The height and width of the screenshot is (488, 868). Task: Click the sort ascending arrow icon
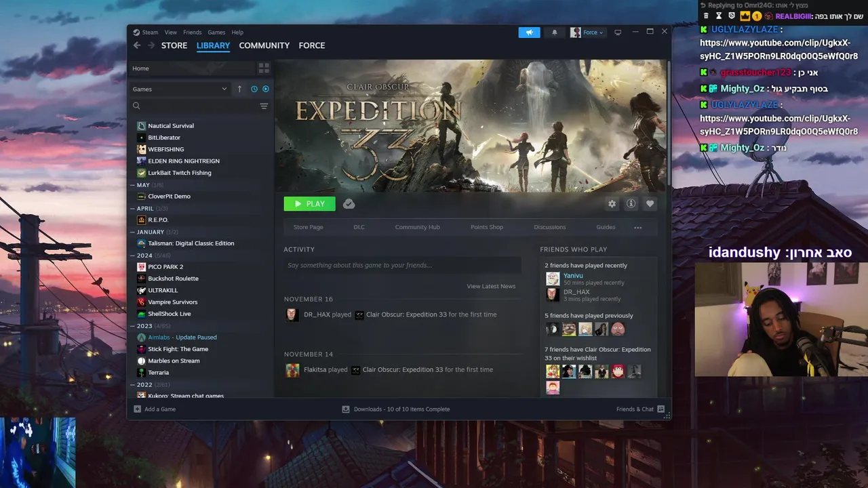tap(239, 89)
